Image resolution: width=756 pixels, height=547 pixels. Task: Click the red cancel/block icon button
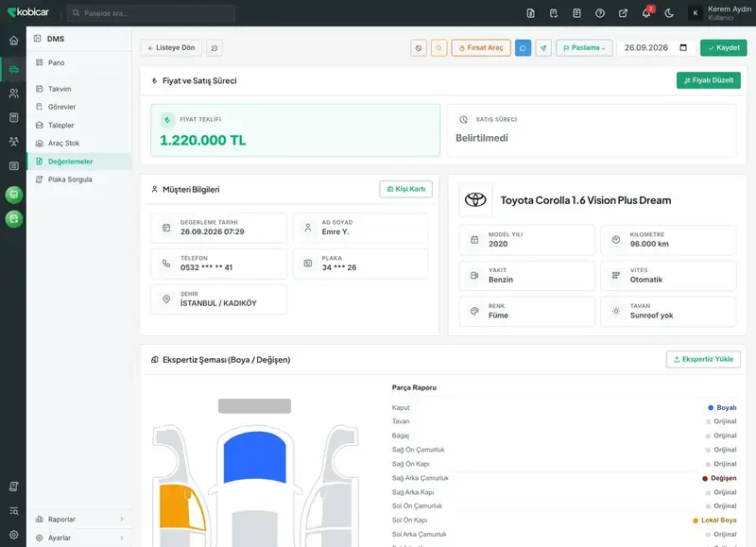tap(419, 48)
